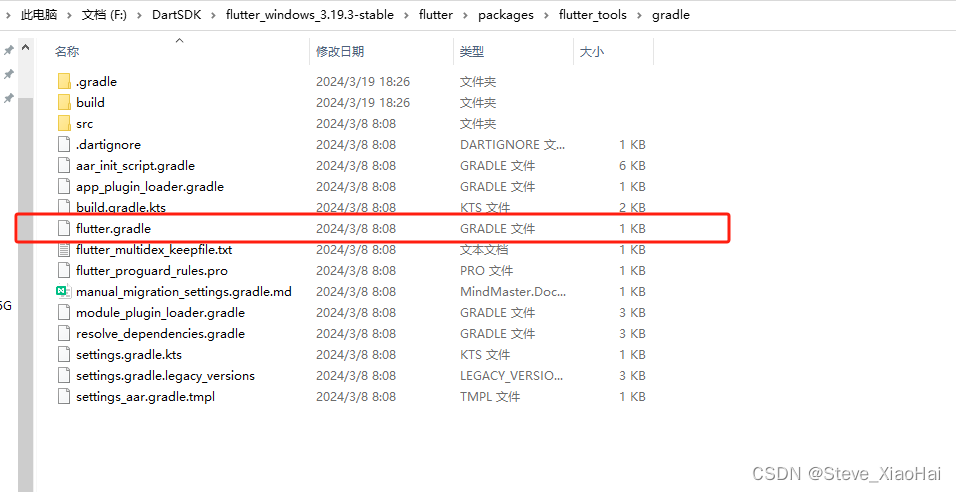Viewport: 956px width, 492px height.
Task: Go to flutter_windows_3.19.3-stable in breadcrumb
Action: (310, 15)
